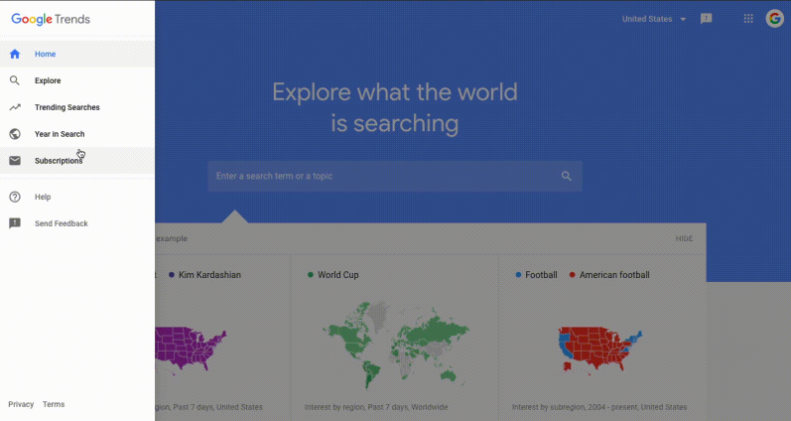Click the Home house icon in sidebar
Image resolution: width=791 pixels, height=421 pixels.
tap(15, 54)
